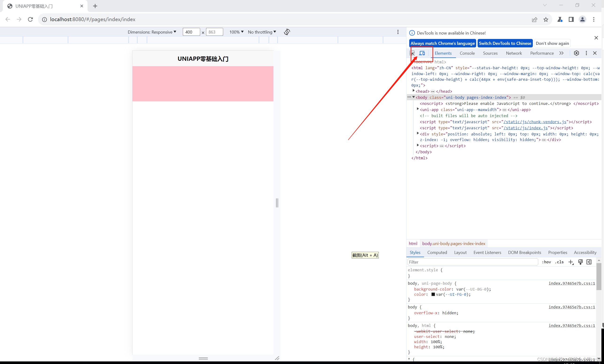Show more DevTools tabs chevron
The image size is (604, 364).
click(561, 53)
